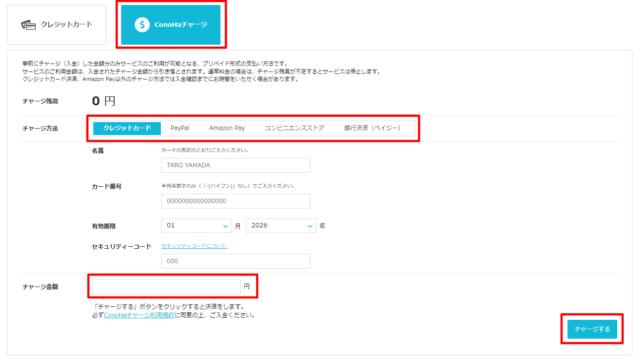640x361 pixels.
Task: Click the チャージ方法 label
Action: tap(40, 129)
